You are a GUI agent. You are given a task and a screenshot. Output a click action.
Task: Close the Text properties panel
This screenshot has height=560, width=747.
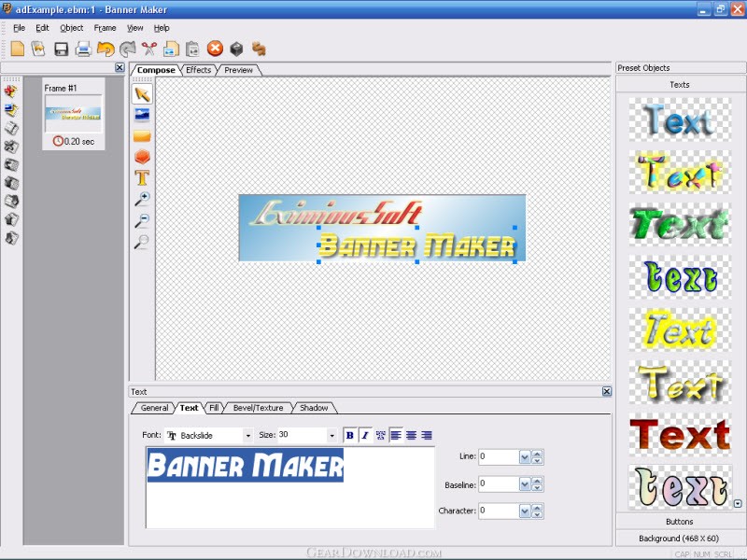[606, 391]
